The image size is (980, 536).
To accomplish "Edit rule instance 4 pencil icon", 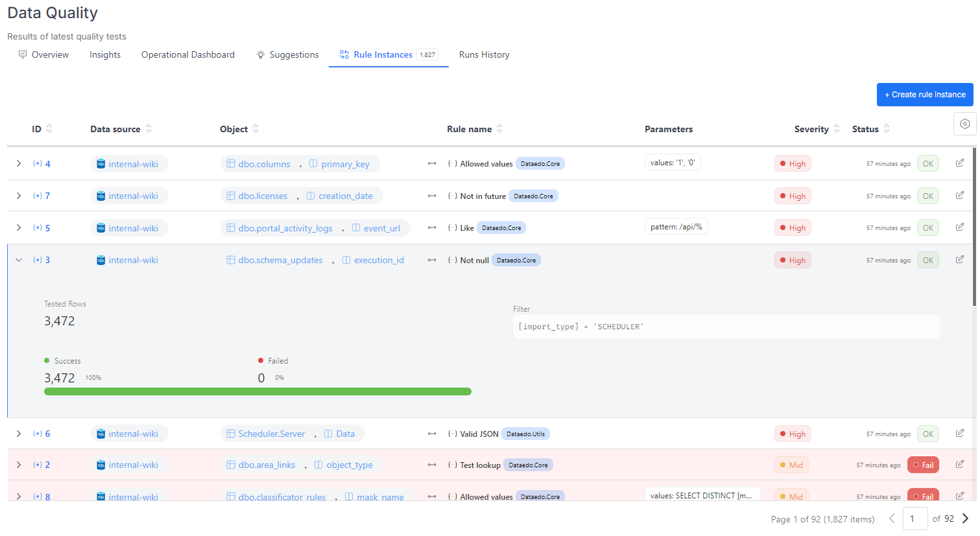I will pyautogui.click(x=960, y=163).
